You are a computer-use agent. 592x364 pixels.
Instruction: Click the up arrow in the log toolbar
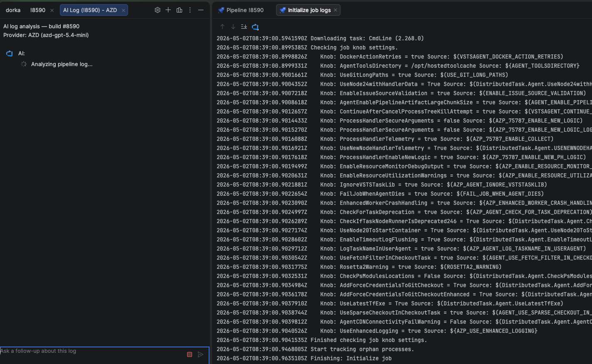[x=222, y=27]
